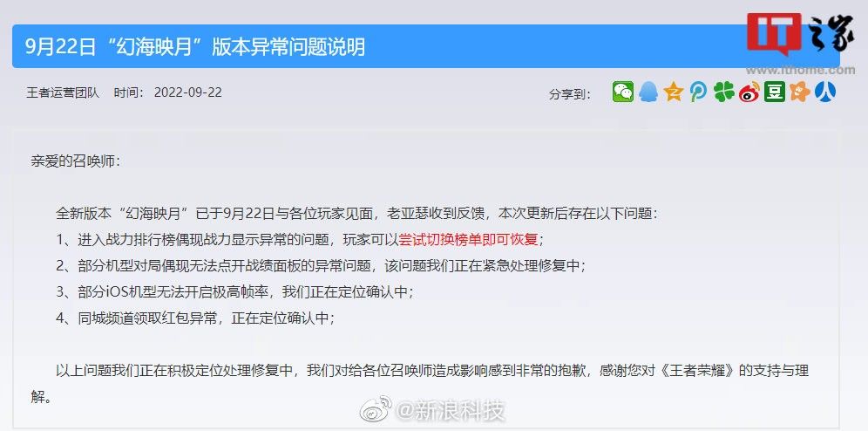Share to Renren with the blue 人 icon
This screenshot has width=868, height=431.
(824, 92)
